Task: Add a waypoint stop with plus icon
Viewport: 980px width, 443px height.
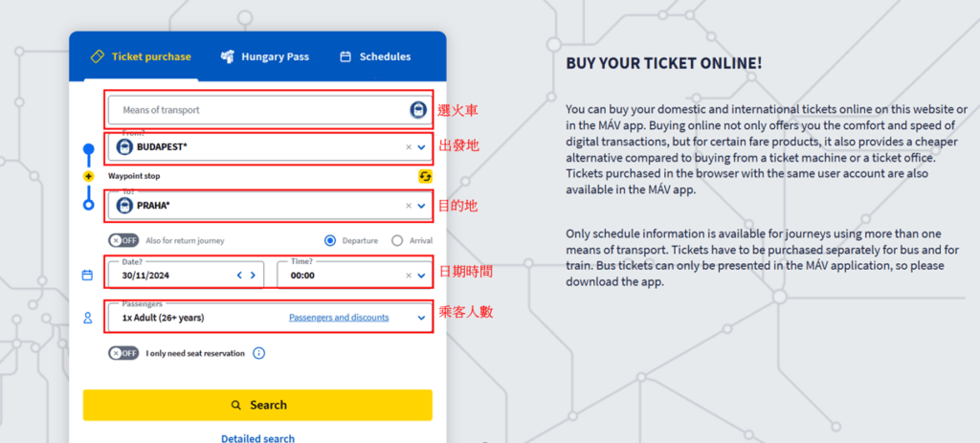Action: [89, 176]
